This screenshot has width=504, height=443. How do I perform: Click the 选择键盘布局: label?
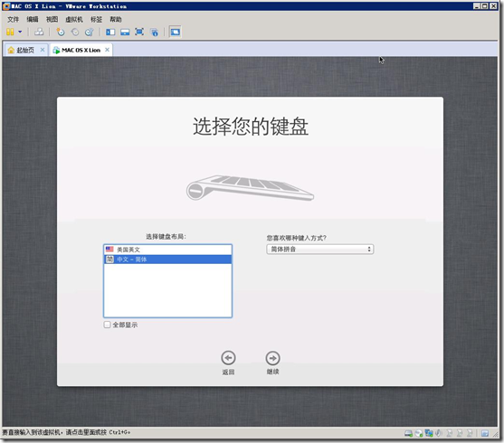(x=166, y=237)
